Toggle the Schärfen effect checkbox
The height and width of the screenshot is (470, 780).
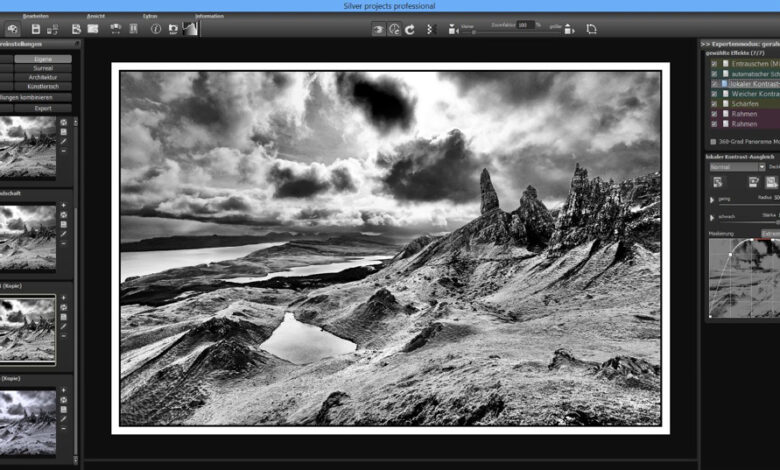[714, 104]
